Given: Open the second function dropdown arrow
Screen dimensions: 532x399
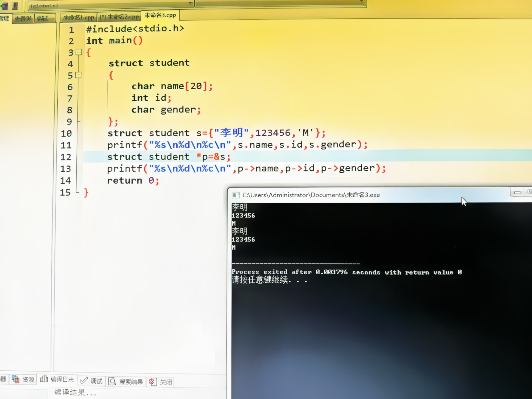Looking at the screenshot, I should tap(361, 2).
